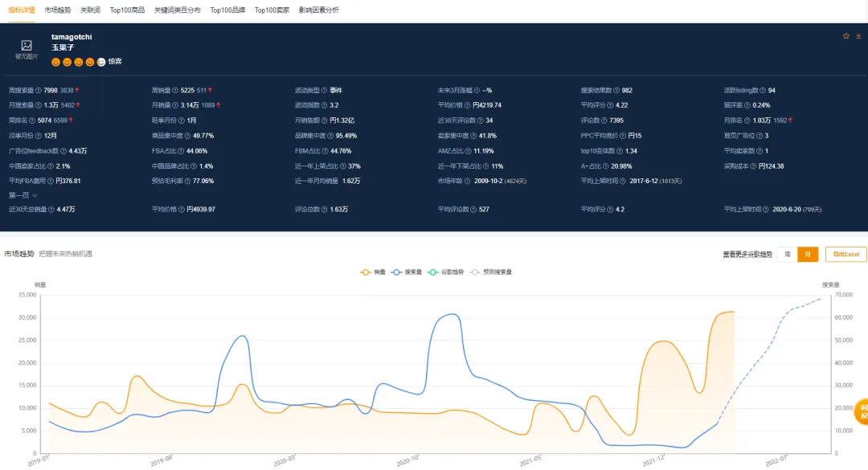Screen dimensions: 868x470
Task: Click the download icon in the header
Action: click(x=858, y=36)
